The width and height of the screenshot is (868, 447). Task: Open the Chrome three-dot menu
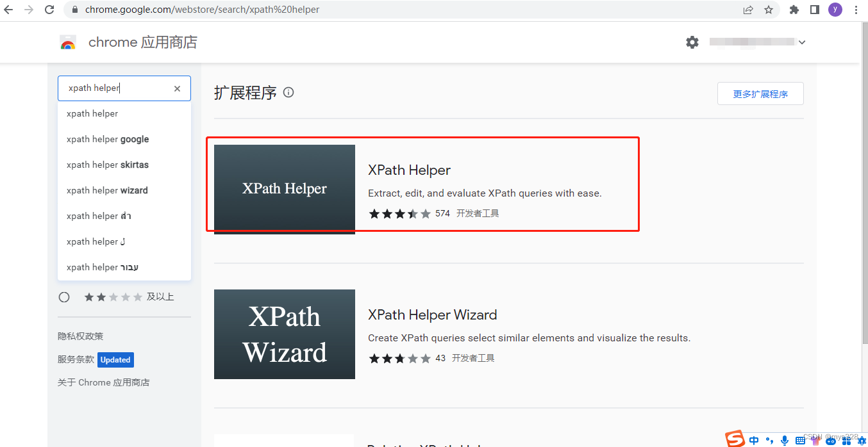[x=856, y=9]
